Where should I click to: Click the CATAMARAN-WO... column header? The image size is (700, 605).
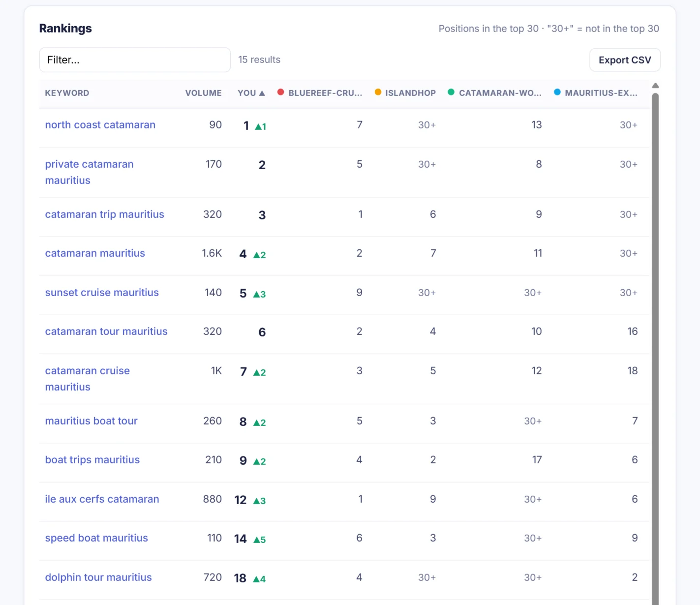point(500,93)
